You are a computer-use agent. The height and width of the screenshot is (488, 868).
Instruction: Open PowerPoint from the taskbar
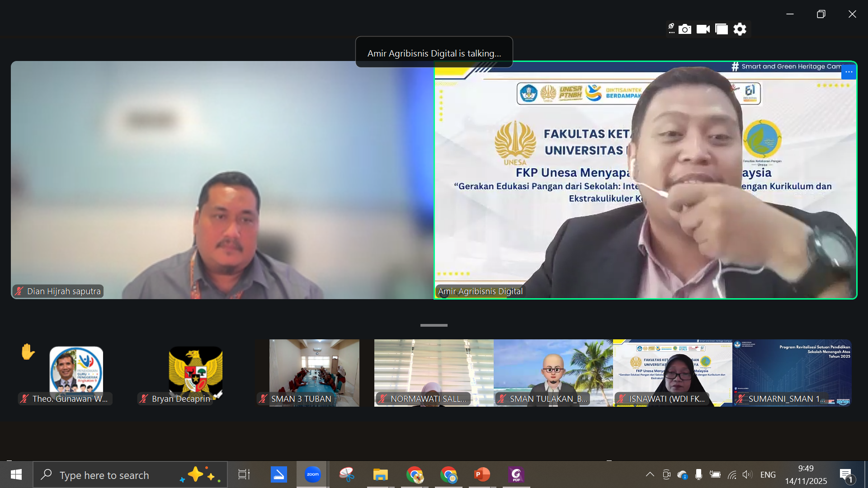click(x=482, y=474)
